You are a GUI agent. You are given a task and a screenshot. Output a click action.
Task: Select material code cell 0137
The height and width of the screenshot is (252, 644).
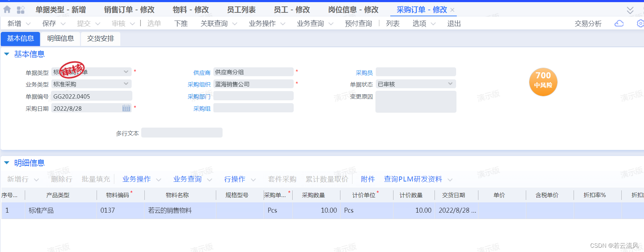[121, 211]
